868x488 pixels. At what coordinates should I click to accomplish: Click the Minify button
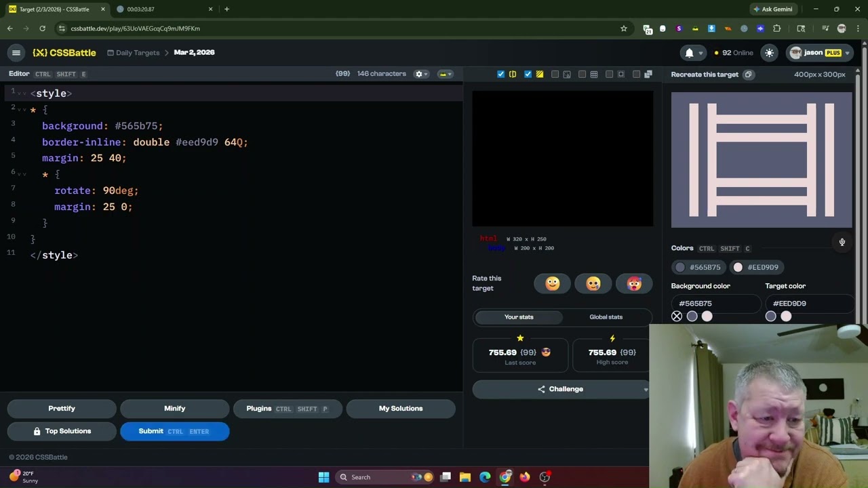[174, 409]
